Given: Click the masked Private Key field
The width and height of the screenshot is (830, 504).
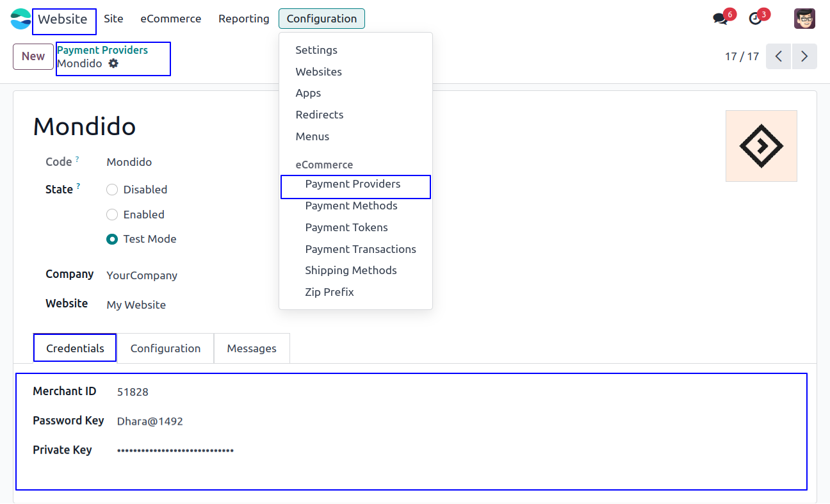Looking at the screenshot, I should pos(175,451).
